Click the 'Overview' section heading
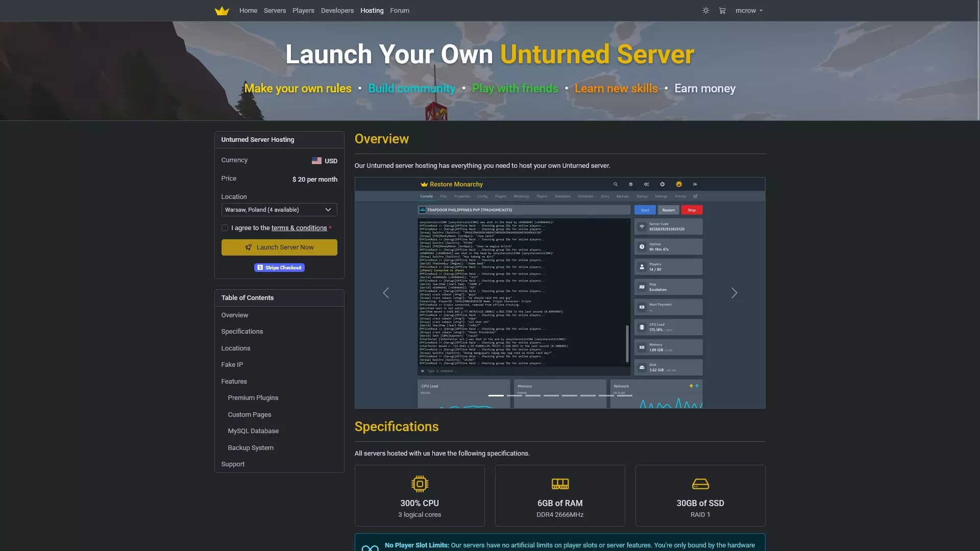980x551 pixels. click(382, 139)
